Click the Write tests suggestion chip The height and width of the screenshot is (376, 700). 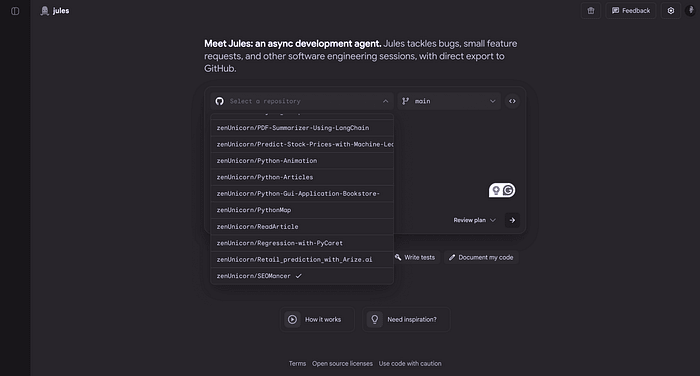pyautogui.click(x=415, y=257)
